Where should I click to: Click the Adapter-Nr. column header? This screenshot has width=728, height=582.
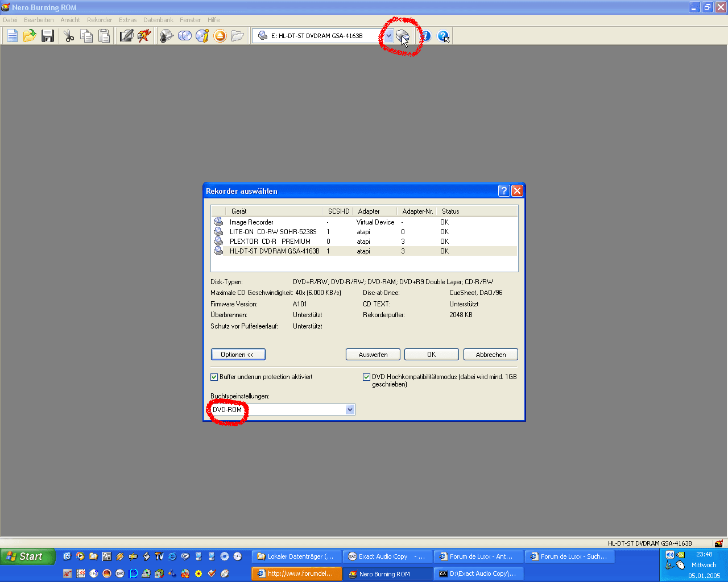[417, 211]
